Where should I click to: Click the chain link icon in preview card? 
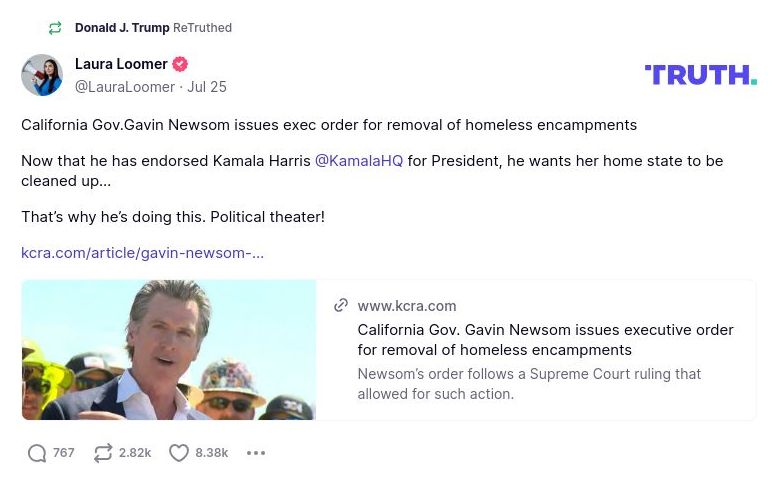(341, 306)
